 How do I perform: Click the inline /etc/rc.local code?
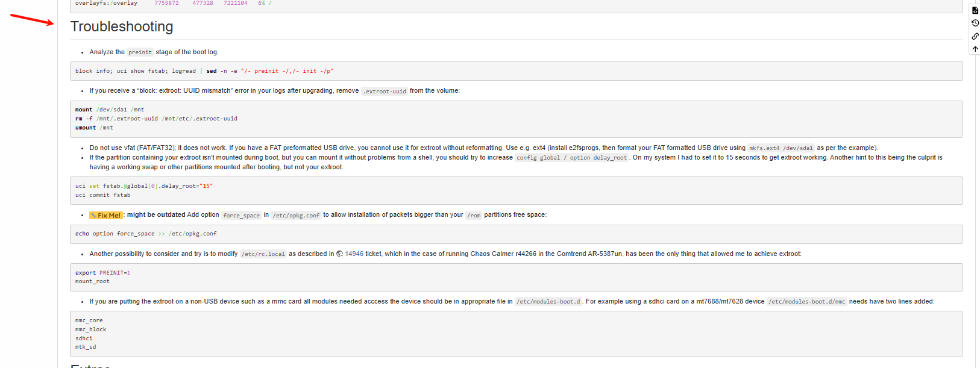coord(263,254)
